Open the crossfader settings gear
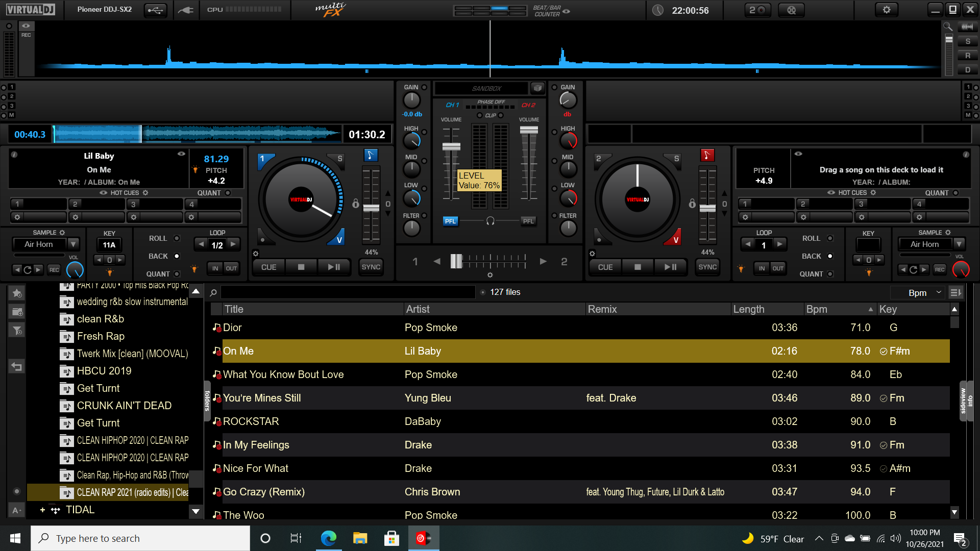 (x=490, y=275)
